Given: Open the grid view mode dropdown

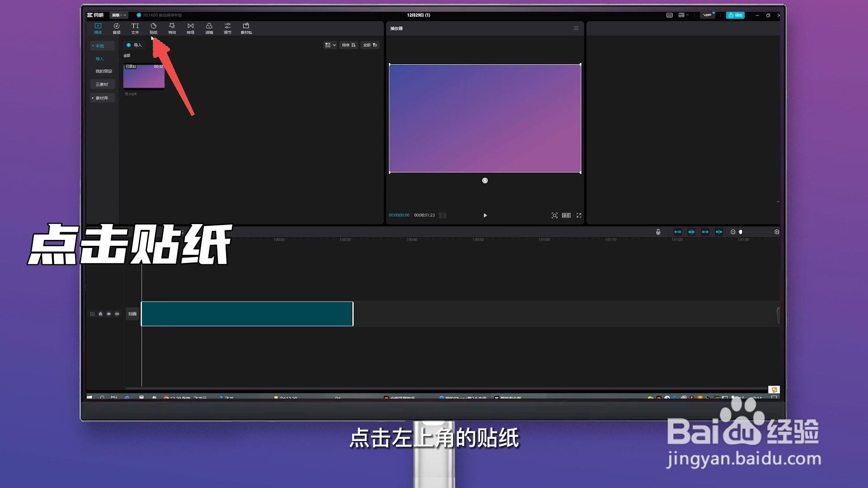Looking at the screenshot, I should tap(330, 45).
